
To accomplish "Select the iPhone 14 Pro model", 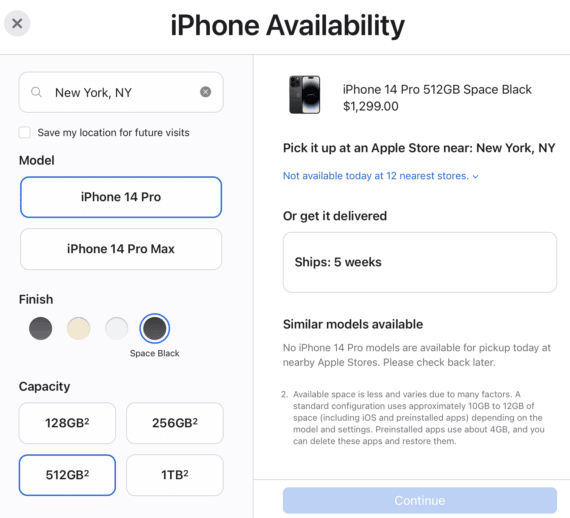I will 121,197.
